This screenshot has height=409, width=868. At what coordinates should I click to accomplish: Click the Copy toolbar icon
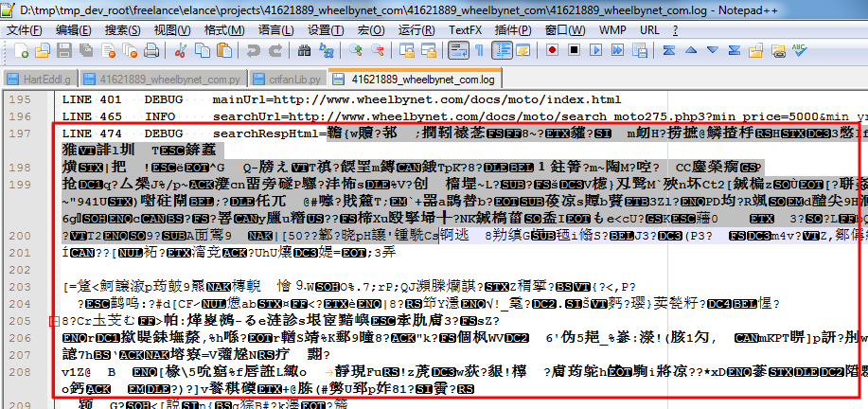(202, 50)
